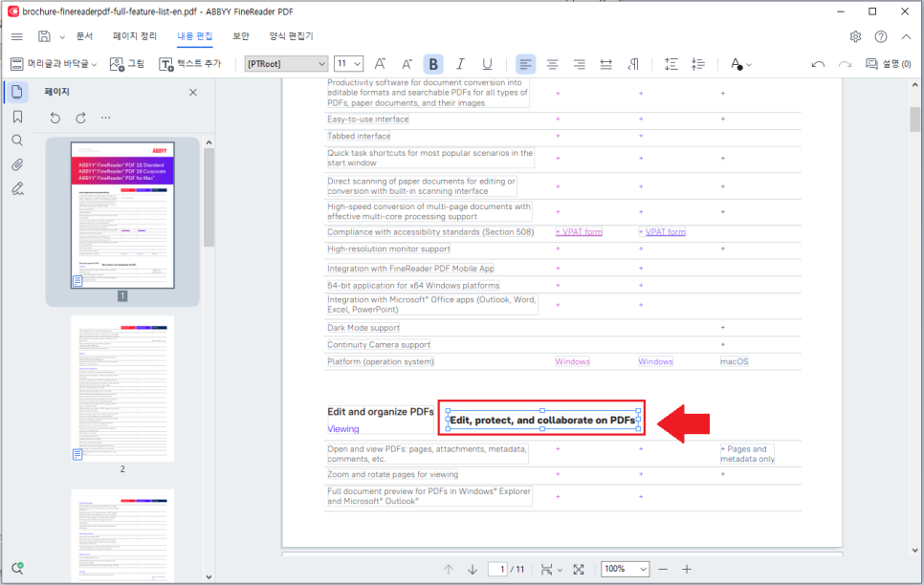The height and width of the screenshot is (585, 924).
Task: Click the save document icon
Action: [44, 36]
